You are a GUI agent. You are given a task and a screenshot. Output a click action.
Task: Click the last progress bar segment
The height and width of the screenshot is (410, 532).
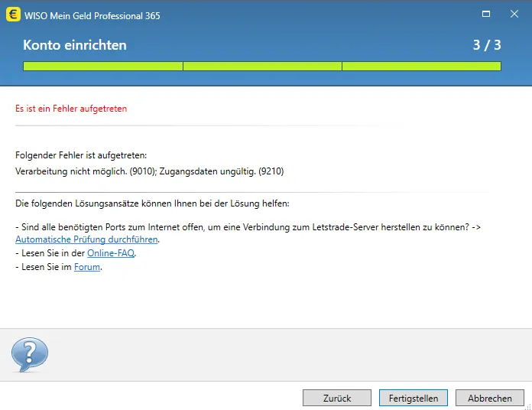[421, 67]
